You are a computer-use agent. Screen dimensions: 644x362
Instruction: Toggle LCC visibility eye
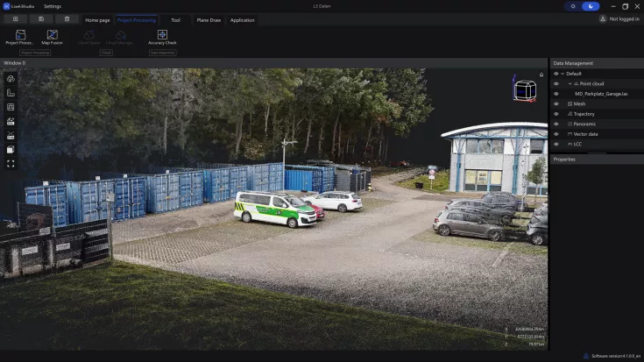click(556, 145)
